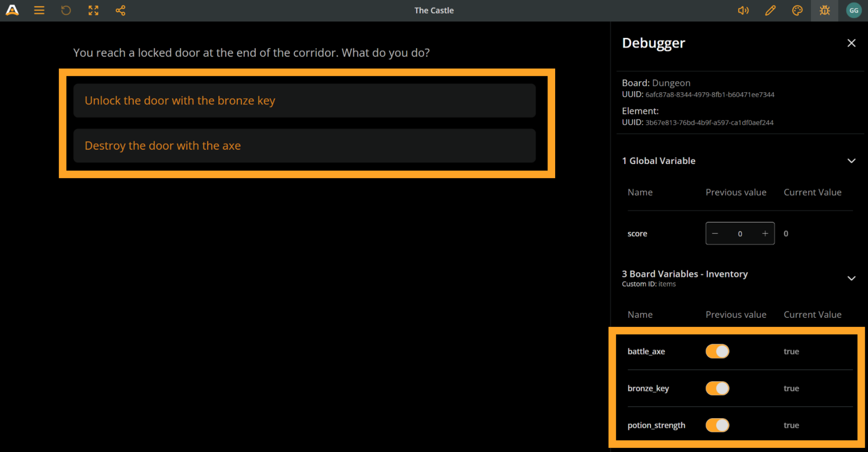Click the Custom ID: items label
Screen dimensions: 868x452
tap(649, 284)
